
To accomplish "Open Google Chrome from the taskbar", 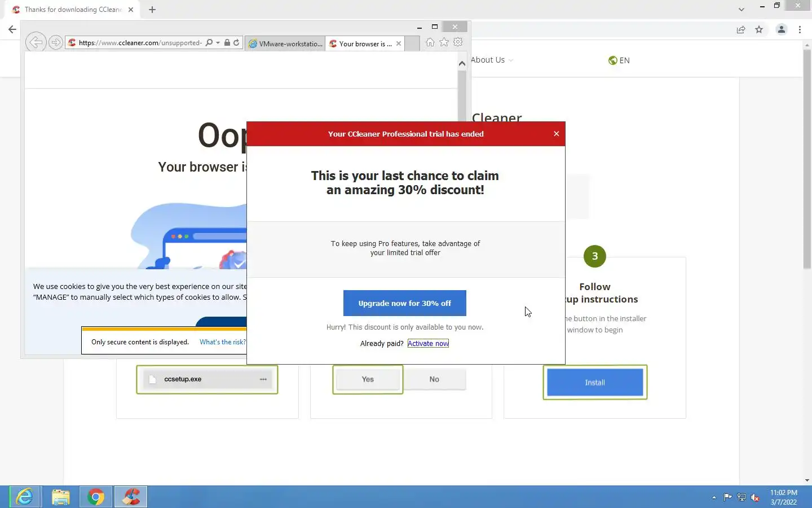I will coord(96,497).
